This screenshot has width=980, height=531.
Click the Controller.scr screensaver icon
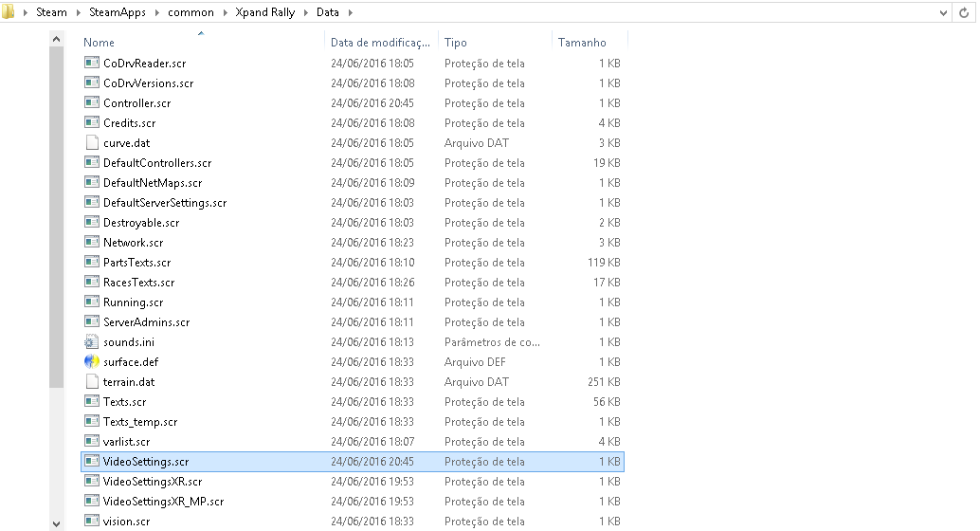click(92, 102)
